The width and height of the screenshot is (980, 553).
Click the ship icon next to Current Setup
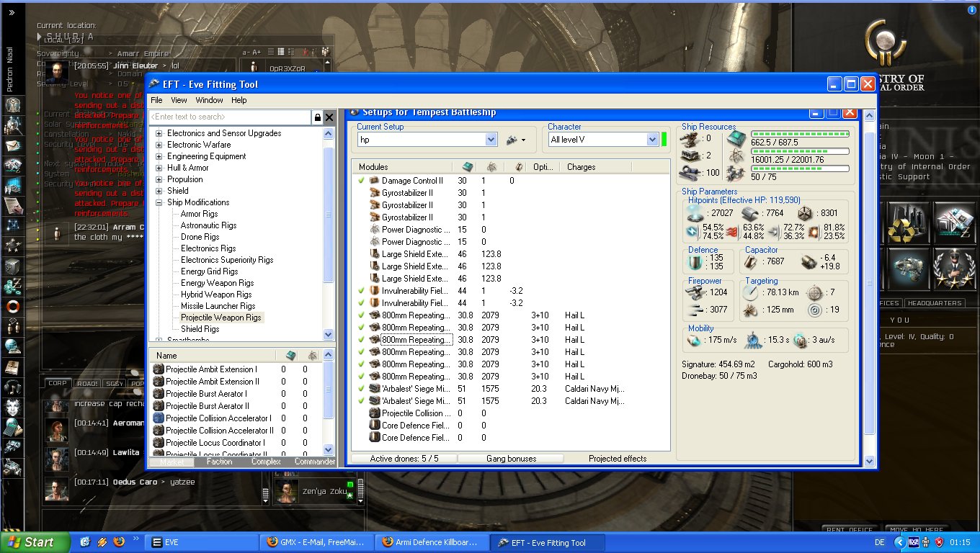[512, 140]
